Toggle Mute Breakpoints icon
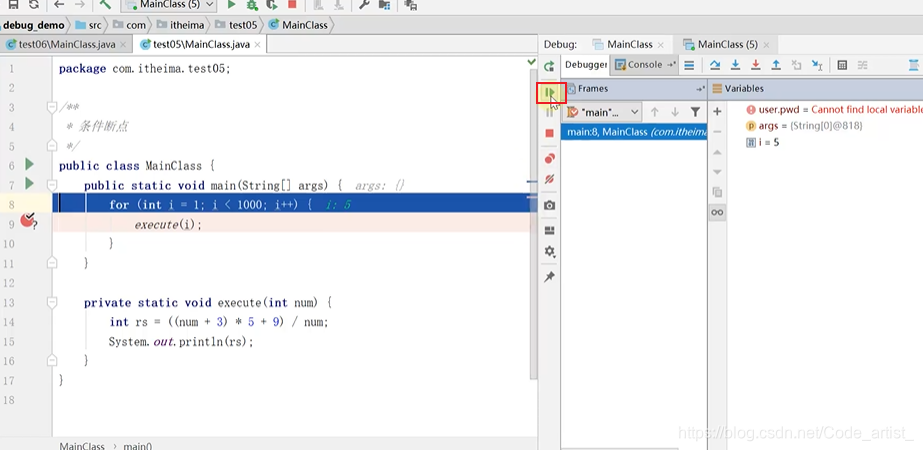The width and height of the screenshot is (923, 451). pyautogui.click(x=549, y=179)
